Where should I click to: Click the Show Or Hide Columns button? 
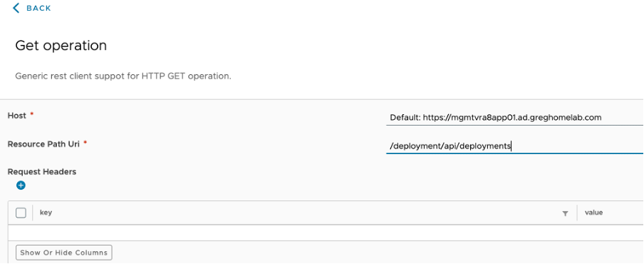click(x=63, y=253)
